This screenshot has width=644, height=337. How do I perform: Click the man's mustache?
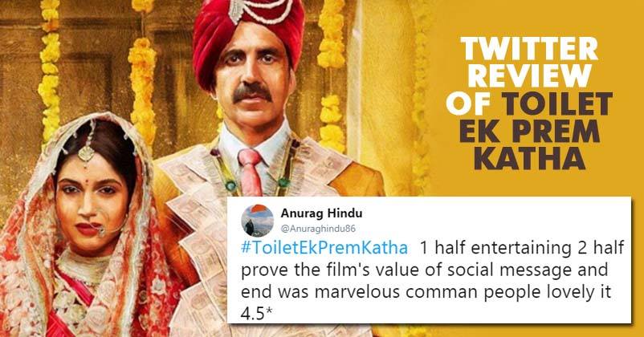tap(252, 91)
